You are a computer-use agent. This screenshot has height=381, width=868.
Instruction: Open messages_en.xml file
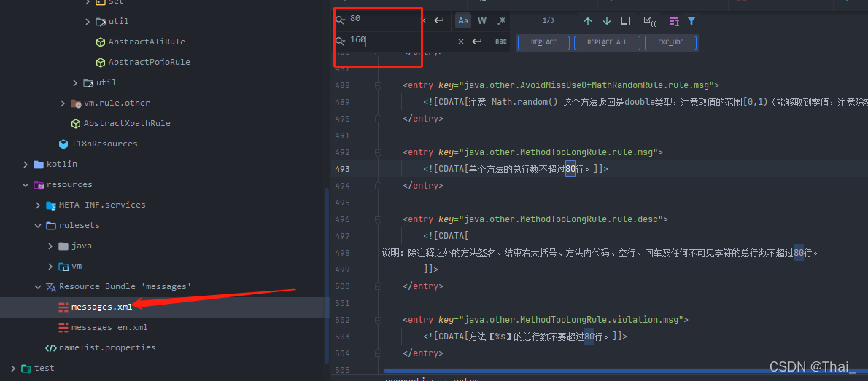click(x=109, y=327)
